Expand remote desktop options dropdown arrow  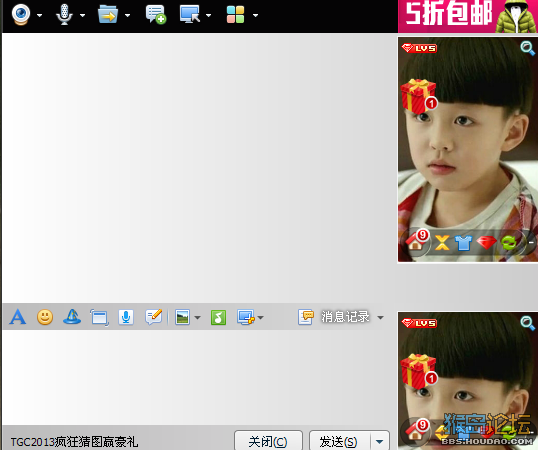tap(208, 15)
